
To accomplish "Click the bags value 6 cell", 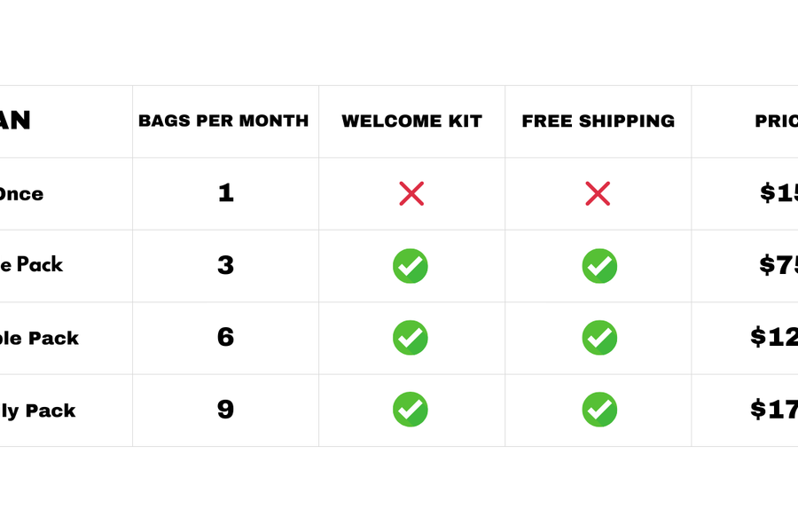I will [226, 338].
